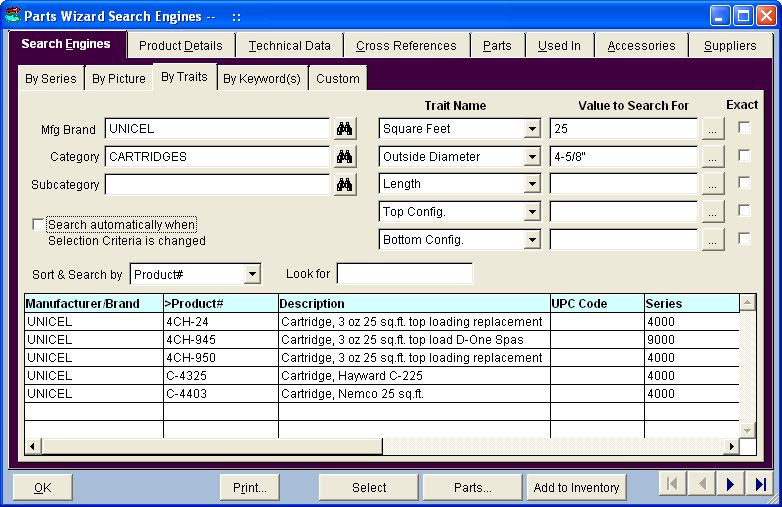Select result row with product 4CH-945
782x507 pixels.
coord(382,339)
